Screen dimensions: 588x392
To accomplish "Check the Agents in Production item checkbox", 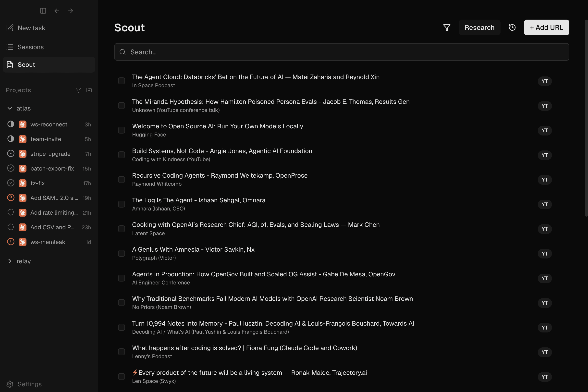I will pos(122,278).
